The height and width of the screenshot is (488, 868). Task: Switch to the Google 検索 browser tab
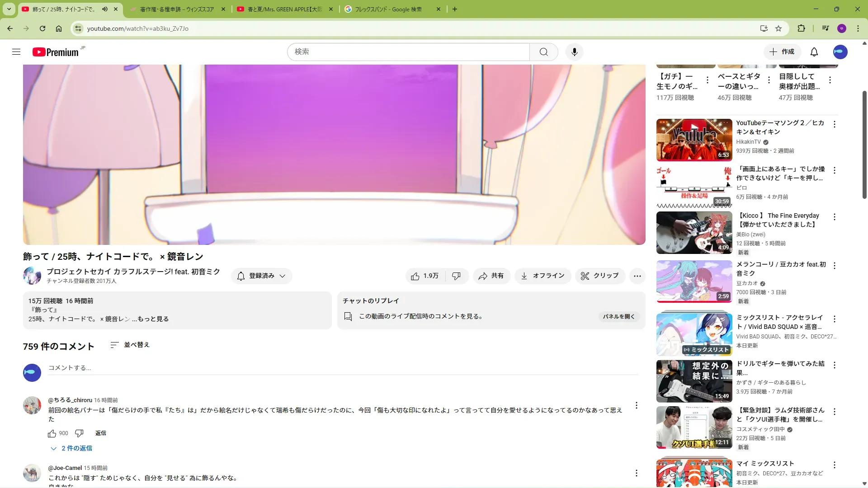(x=389, y=9)
